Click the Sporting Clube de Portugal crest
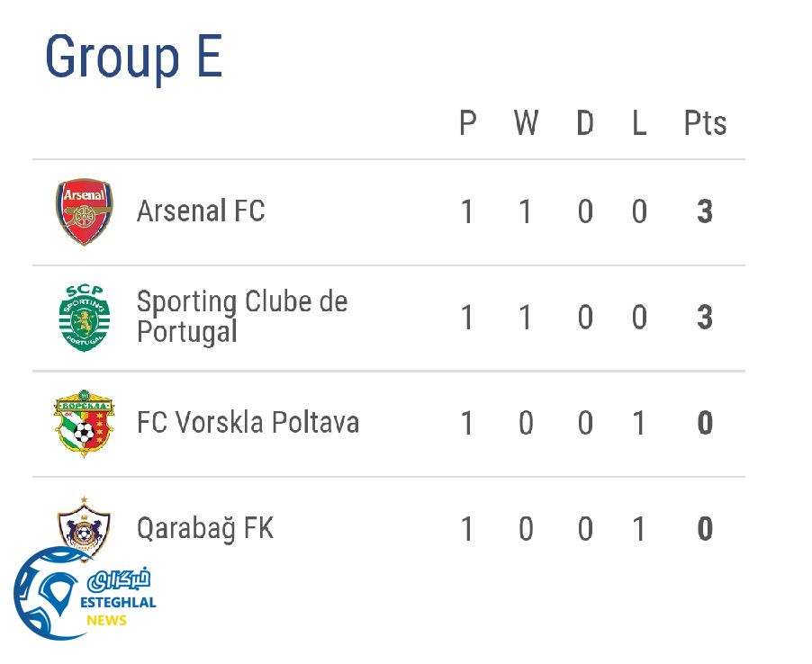 pos(85,317)
